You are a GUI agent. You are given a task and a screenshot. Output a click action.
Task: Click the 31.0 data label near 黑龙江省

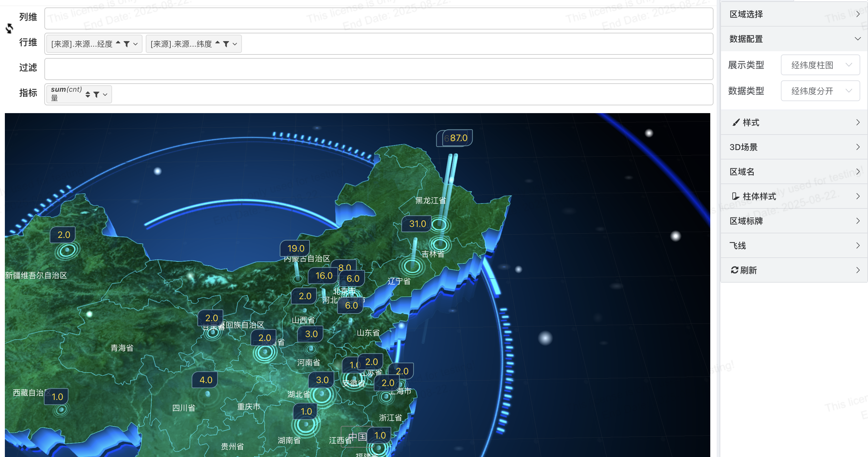417,224
